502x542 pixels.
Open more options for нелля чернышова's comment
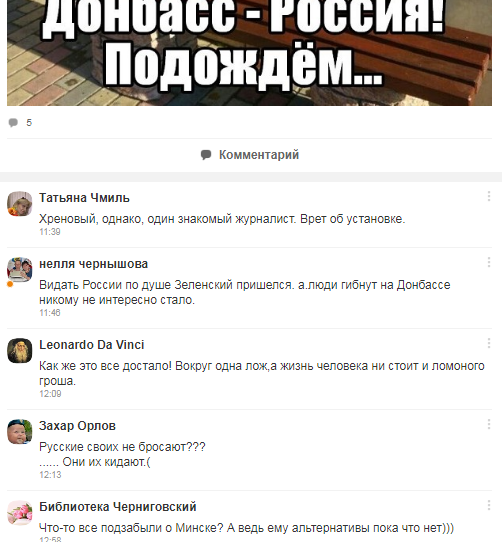click(489, 262)
